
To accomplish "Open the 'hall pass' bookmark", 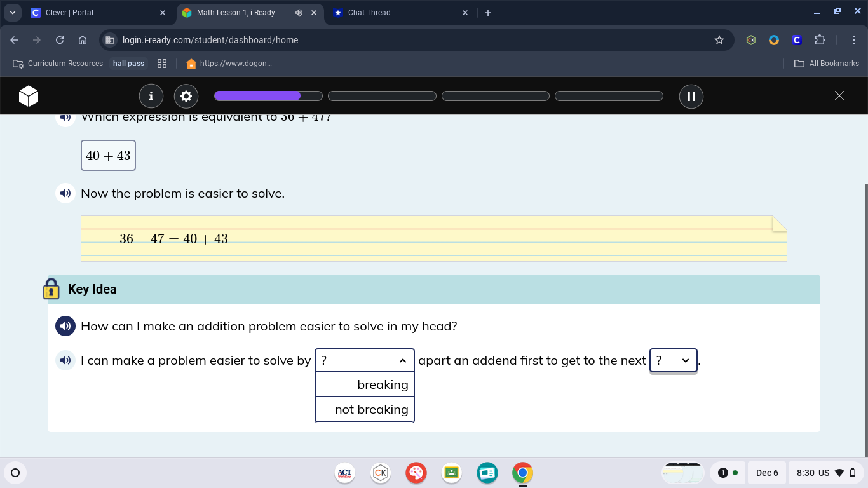I will [128, 63].
